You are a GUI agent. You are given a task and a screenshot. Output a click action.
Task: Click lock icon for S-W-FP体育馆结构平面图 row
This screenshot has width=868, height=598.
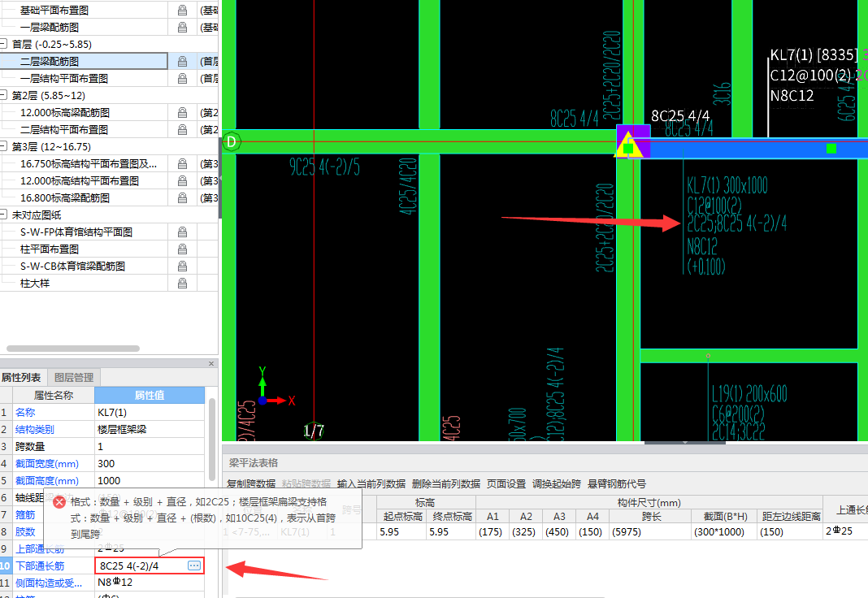coord(182,232)
